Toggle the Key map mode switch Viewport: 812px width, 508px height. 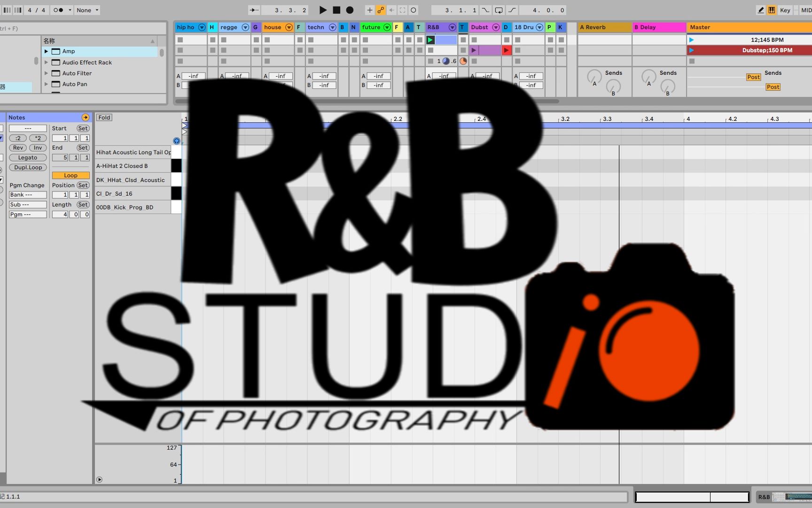click(x=785, y=10)
